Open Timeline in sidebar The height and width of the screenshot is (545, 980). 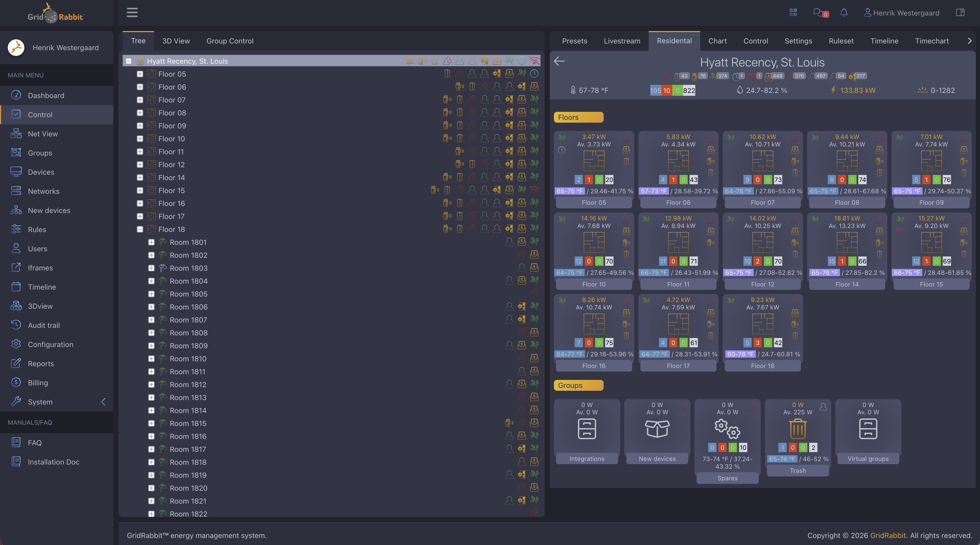click(x=57, y=287)
